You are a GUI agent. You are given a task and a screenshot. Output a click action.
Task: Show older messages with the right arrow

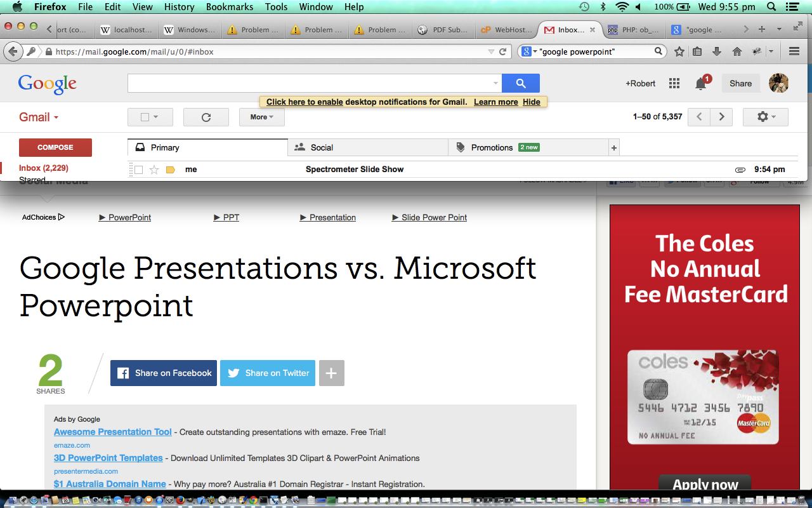pyautogui.click(x=721, y=117)
